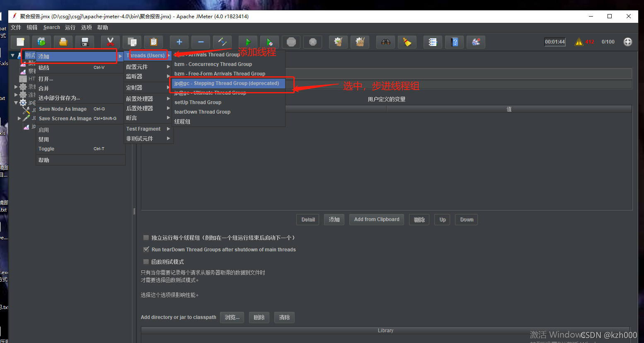
Task: Open the 选项 menu
Action: (x=86, y=27)
